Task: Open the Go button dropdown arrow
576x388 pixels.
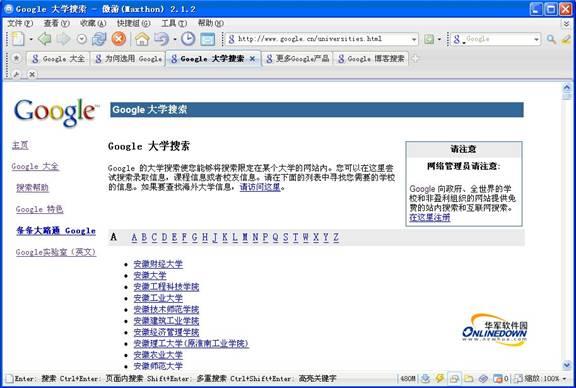Action: click(x=439, y=39)
